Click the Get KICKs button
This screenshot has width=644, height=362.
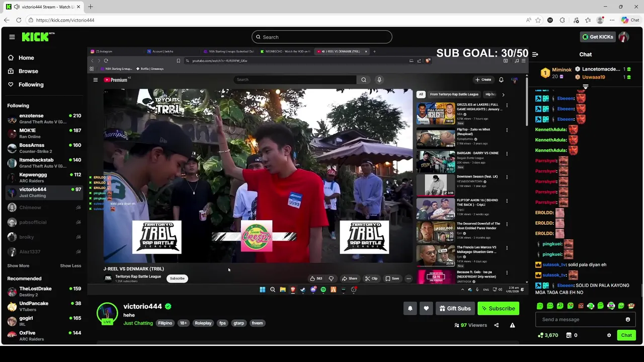598,37
